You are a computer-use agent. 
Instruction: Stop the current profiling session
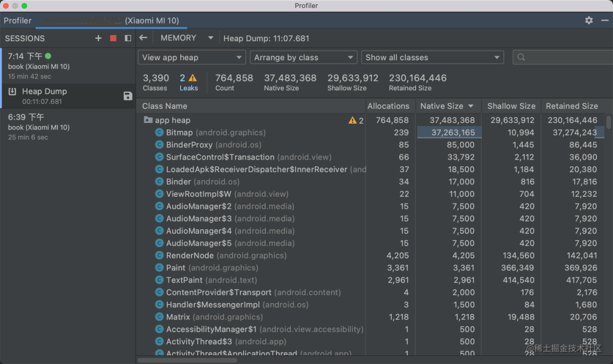click(x=113, y=39)
